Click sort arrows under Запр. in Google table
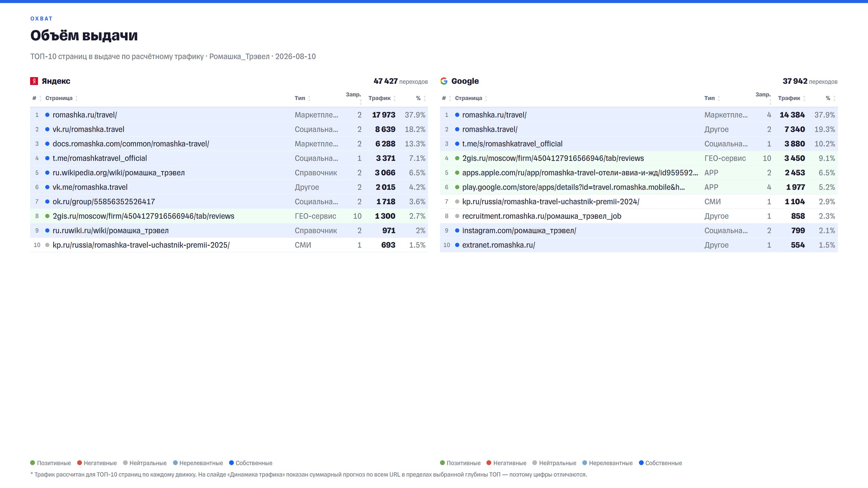 coord(770,102)
